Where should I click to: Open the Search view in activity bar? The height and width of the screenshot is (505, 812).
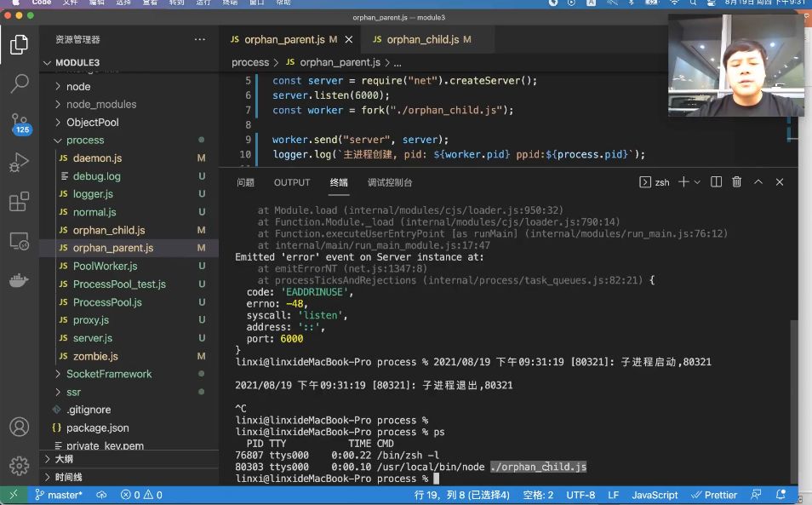(x=20, y=83)
